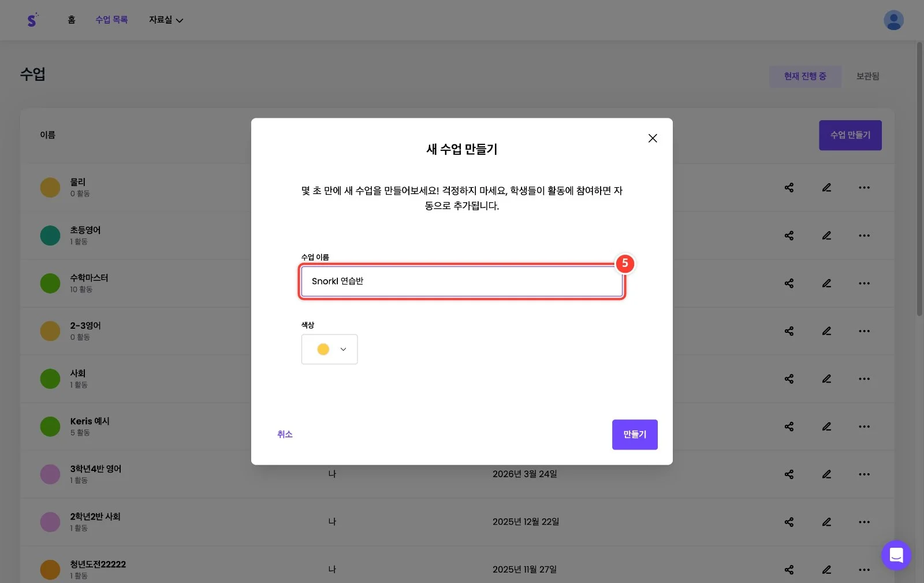Share the 사회 class
This screenshot has height=583, width=924.
789,379
